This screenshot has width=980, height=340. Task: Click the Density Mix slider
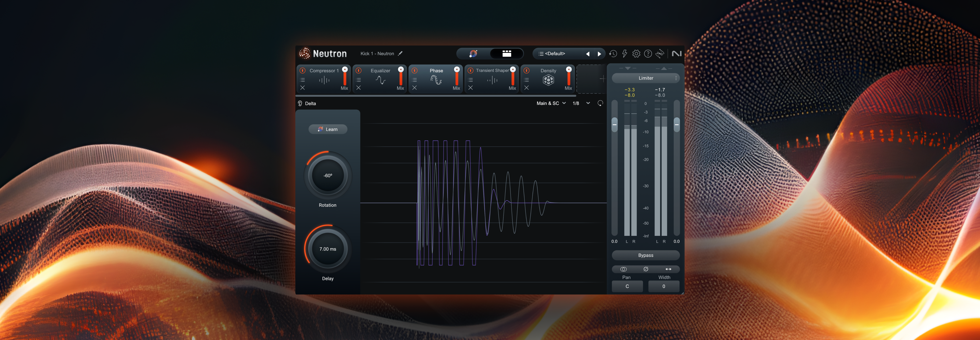569,76
